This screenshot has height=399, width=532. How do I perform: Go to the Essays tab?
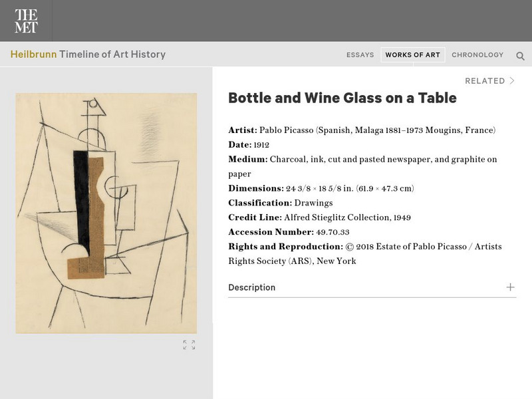coord(360,55)
